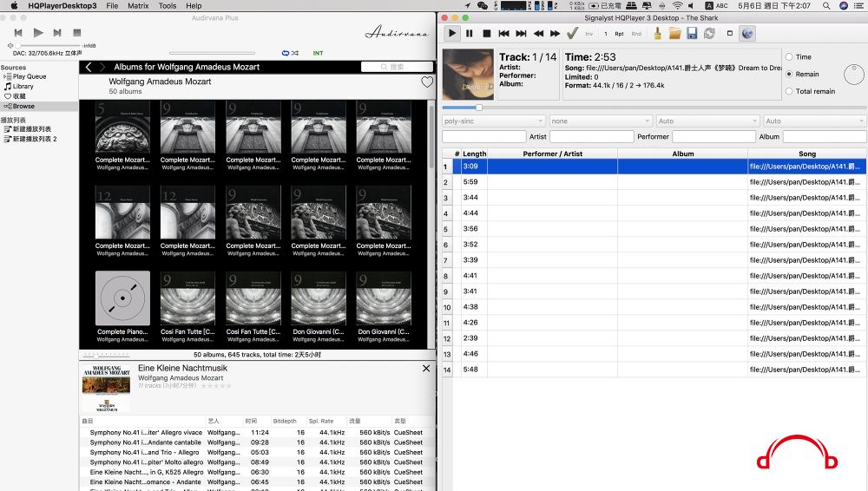Select the Time display radio button

click(x=789, y=57)
